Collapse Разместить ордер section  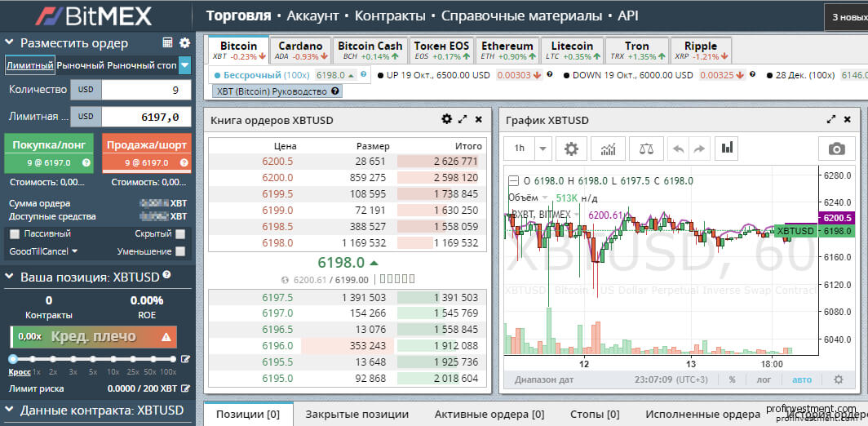pos(10,43)
